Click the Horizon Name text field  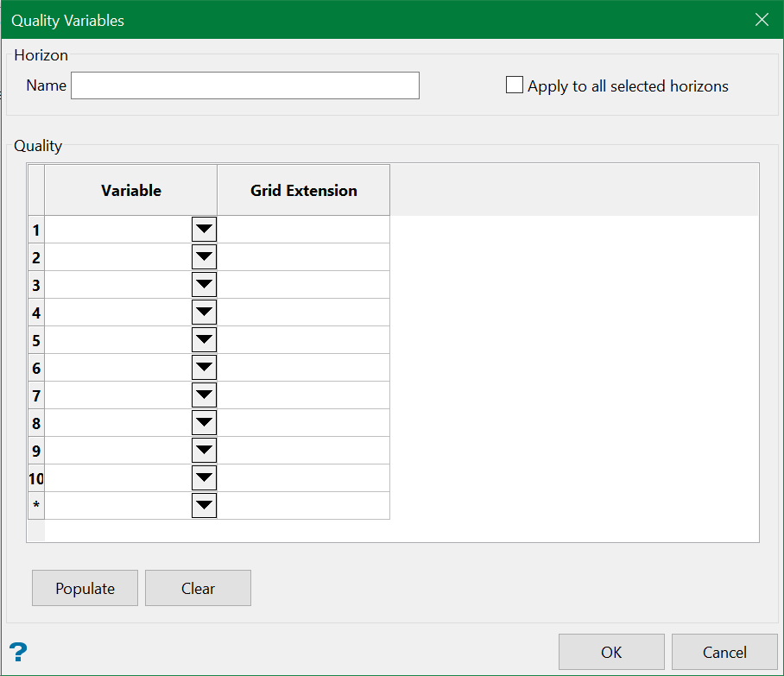pyautogui.click(x=245, y=85)
